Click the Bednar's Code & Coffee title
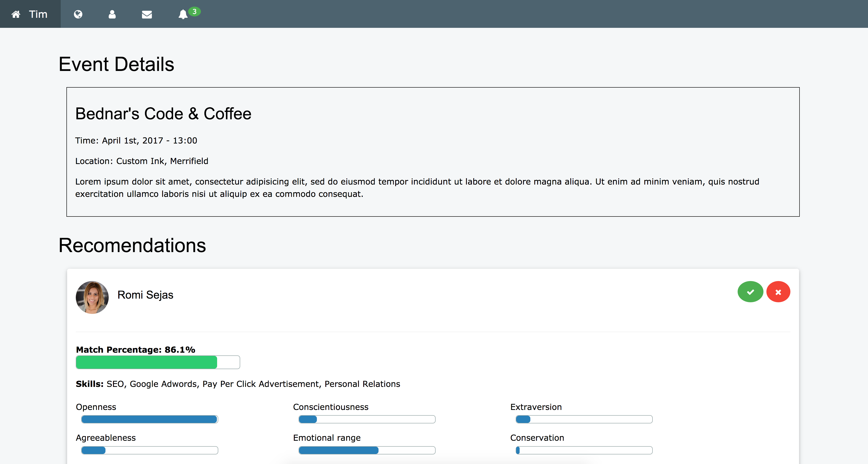Screen dimensions: 868x464 coord(163,113)
